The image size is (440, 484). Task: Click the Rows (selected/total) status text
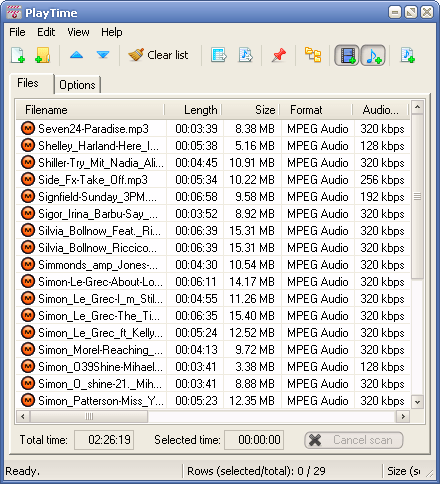point(256,471)
